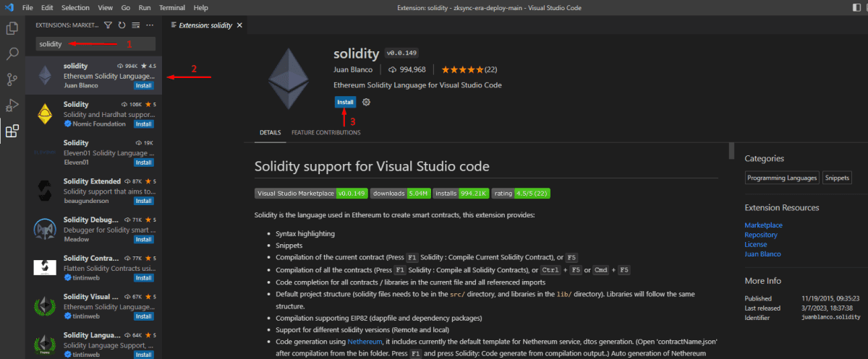Click the downloads 5.04M badge

(401, 194)
